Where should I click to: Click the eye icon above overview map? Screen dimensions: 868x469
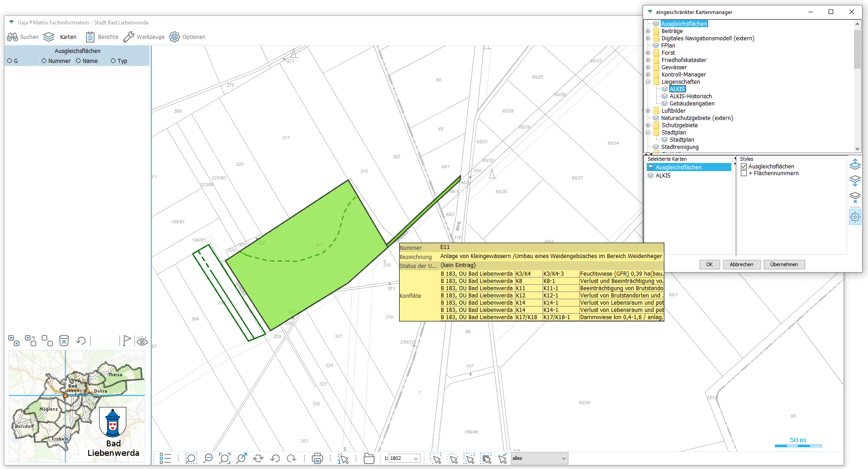point(142,341)
